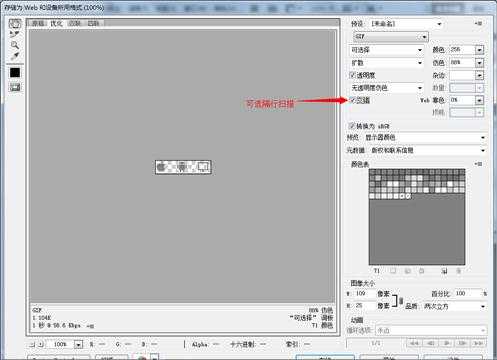Open the 无透明度仿色 dropdown
The image size is (497, 360).
pos(386,88)
